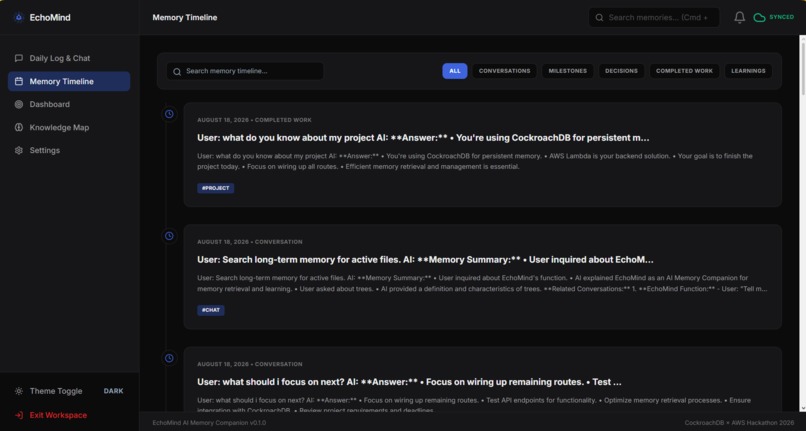Screen dimensions: 806x431
Task: Open the notifications bell
Action: click(x=739, y=17)
